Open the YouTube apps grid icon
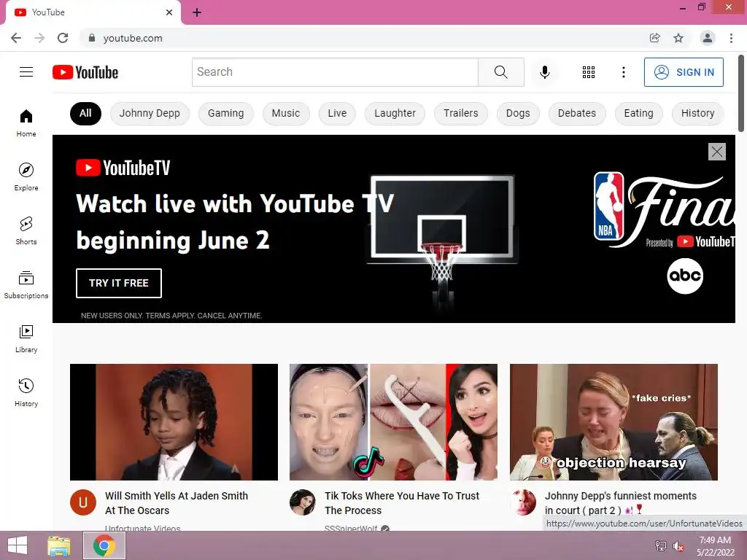 [589, 72]
